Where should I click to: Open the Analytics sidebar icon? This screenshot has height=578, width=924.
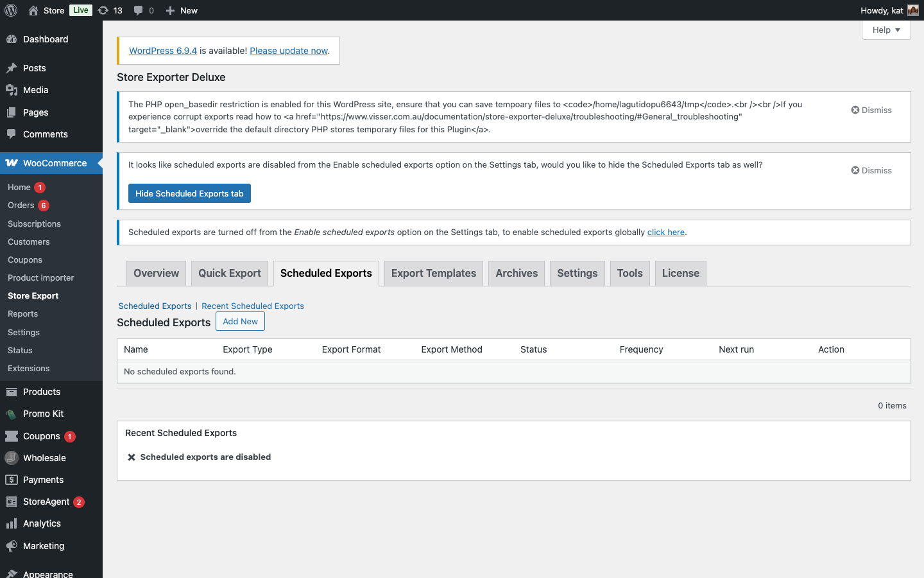[13, 523]
